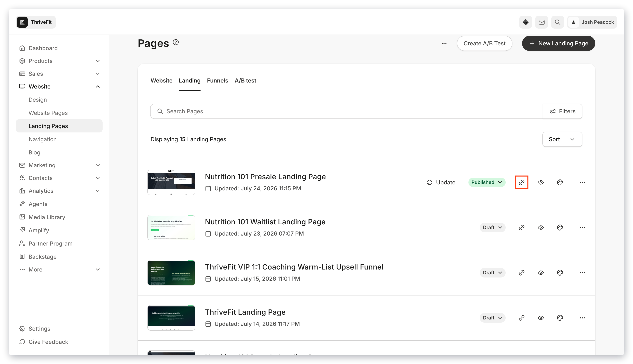Open more options for ThriveFit Landing Page
This screenshot has height=364, width=633.
click(x=582, y=318)
